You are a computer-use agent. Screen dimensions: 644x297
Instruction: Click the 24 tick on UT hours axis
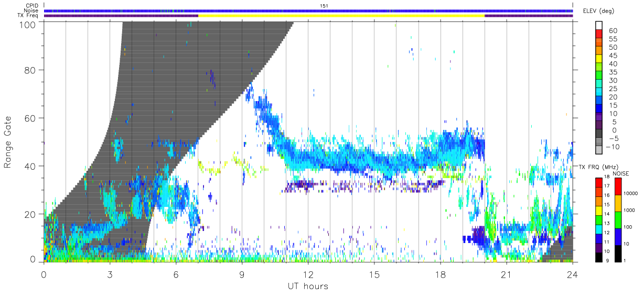point(573,275)
